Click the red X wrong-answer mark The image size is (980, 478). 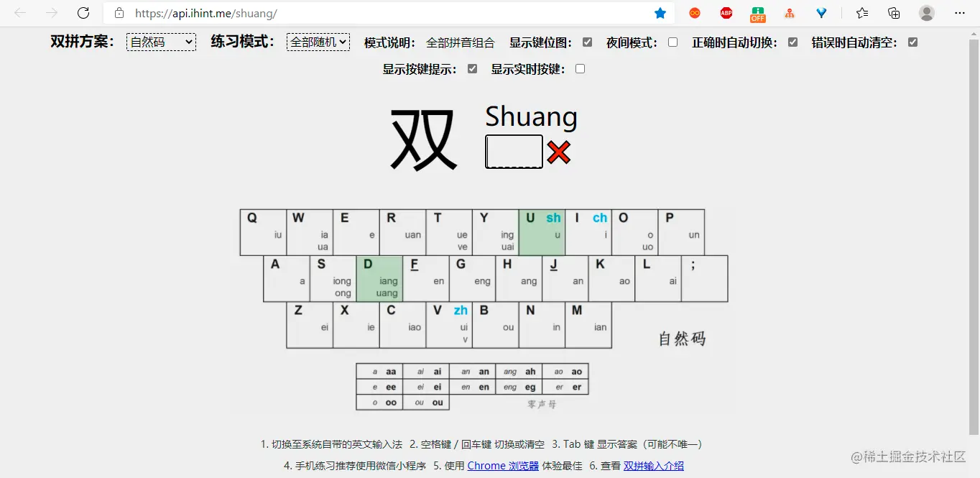[558, 152]
